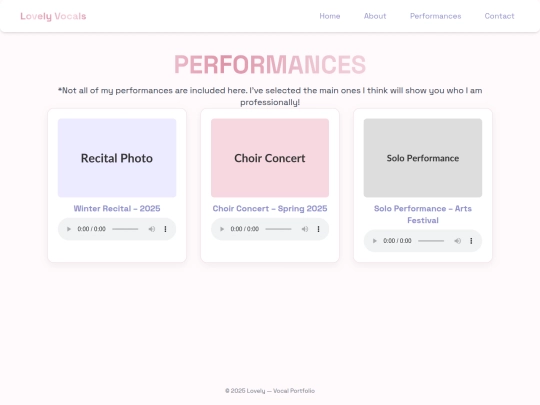540x405 pixels.
Task: Select the Solo Performance – Arts Festival title
Action: pos(423,215)
